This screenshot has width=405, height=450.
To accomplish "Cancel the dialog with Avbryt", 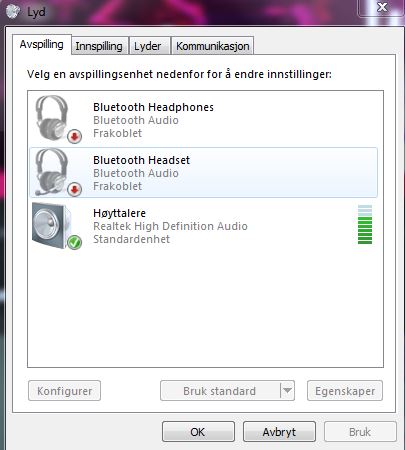I will pyautogui.click(x=279, y=432).
